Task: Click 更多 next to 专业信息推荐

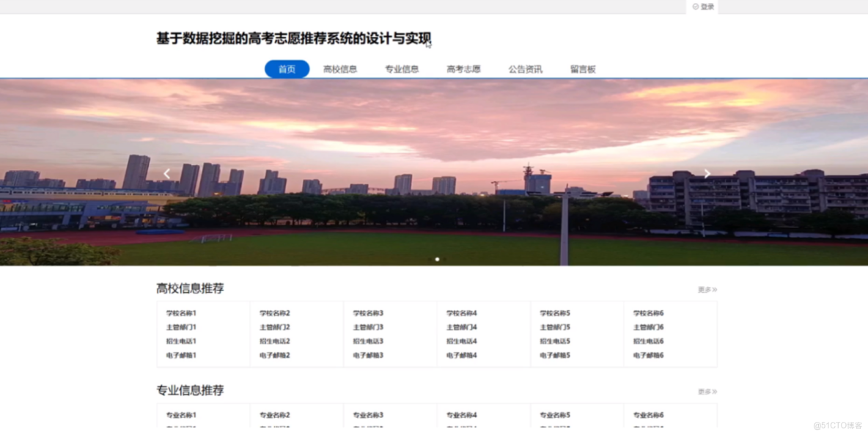Action: pyautogui.click(x=706, y=391)
